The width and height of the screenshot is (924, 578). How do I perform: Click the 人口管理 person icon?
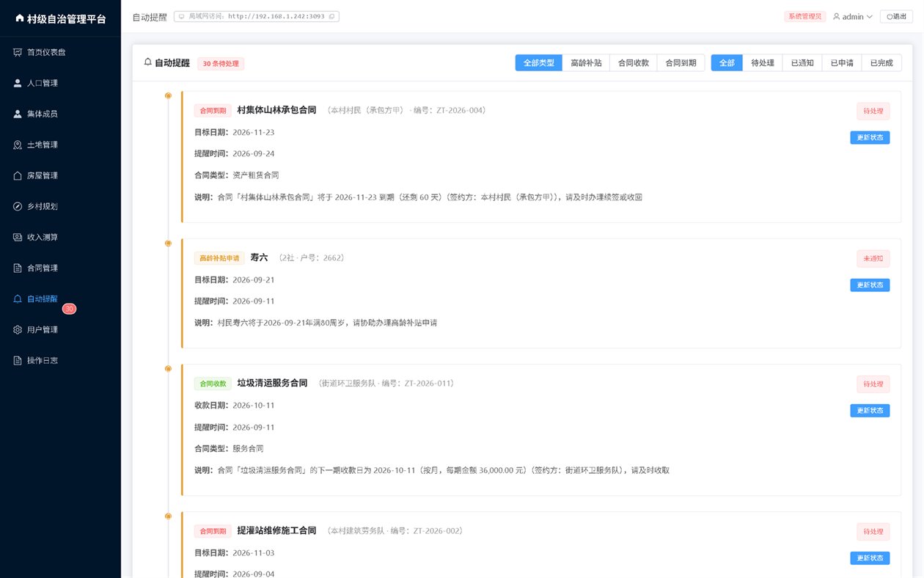click(18, 83)
